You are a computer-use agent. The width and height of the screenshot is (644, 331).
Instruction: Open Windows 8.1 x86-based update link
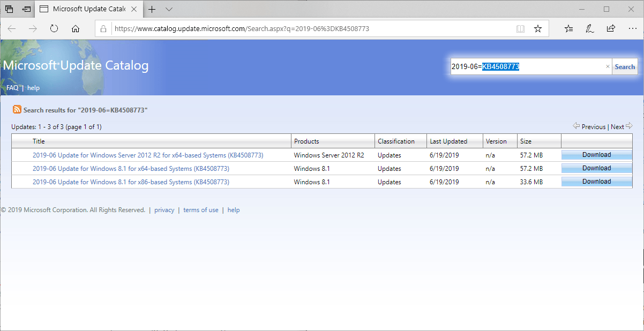click(131, 182)
